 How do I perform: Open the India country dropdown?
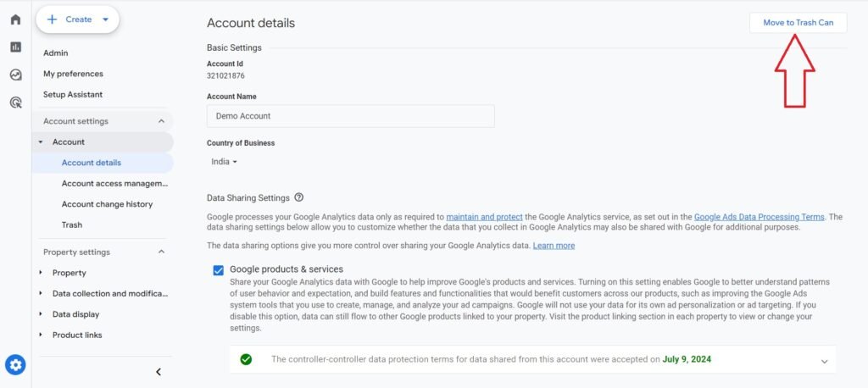pyautogui.click(x=224, y=162)
